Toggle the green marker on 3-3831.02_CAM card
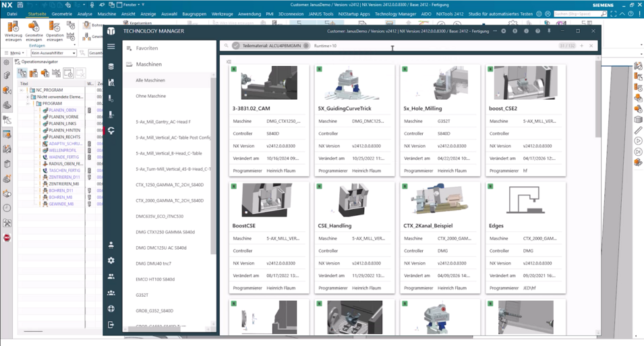This screenshot has width=644, height=346. tap(234, 69)
